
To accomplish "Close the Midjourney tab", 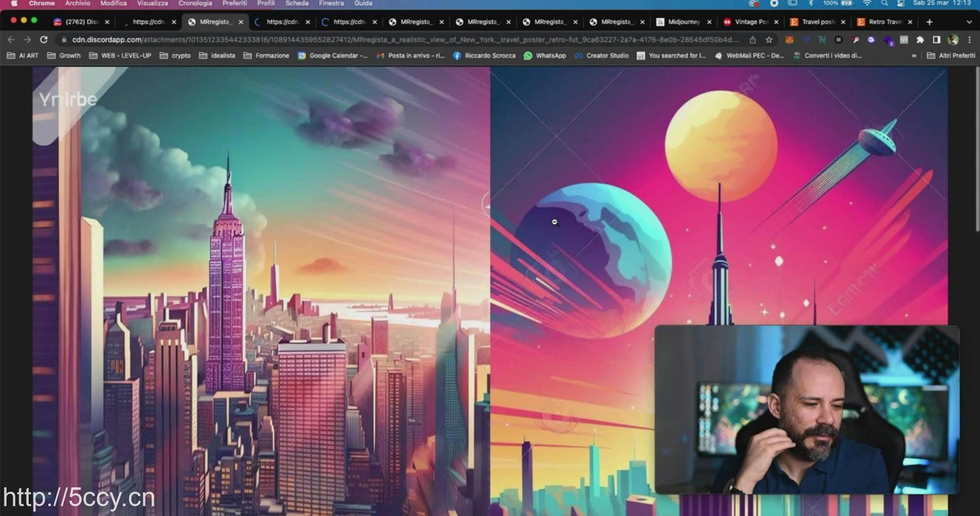I will (x=709, y=22).
